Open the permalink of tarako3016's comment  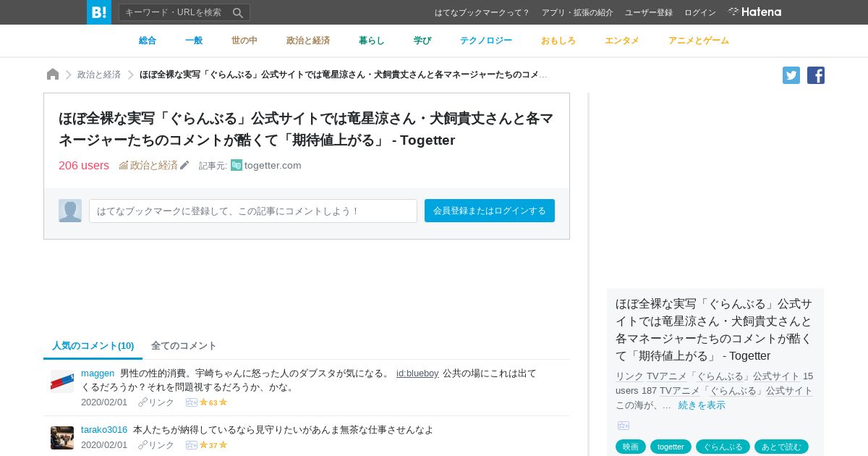[156, 445]
